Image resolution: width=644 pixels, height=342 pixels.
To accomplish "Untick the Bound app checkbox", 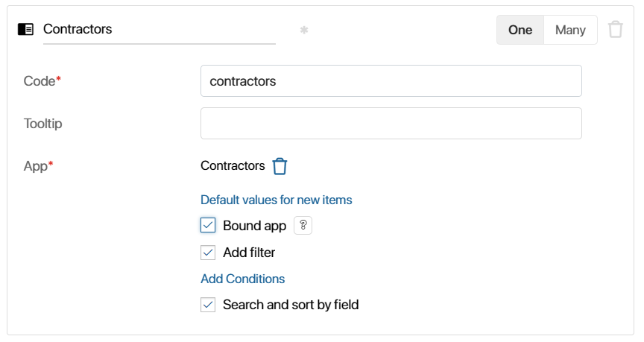I will click(x=208, y=226).
